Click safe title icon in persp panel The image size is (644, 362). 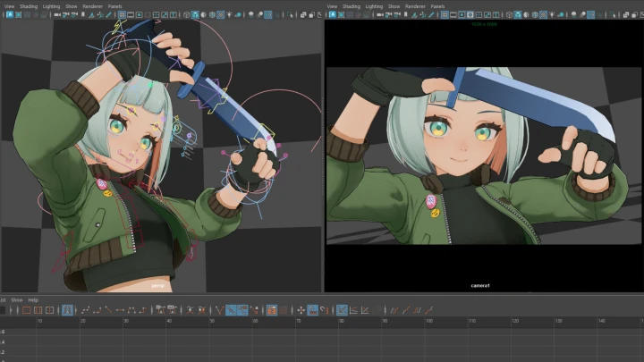click(x=174, y=15)
